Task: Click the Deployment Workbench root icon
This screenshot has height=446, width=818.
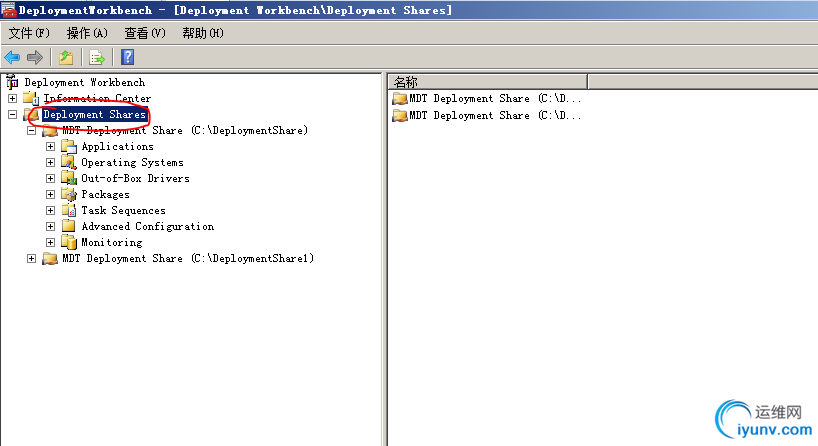Action: click(12, 82)
